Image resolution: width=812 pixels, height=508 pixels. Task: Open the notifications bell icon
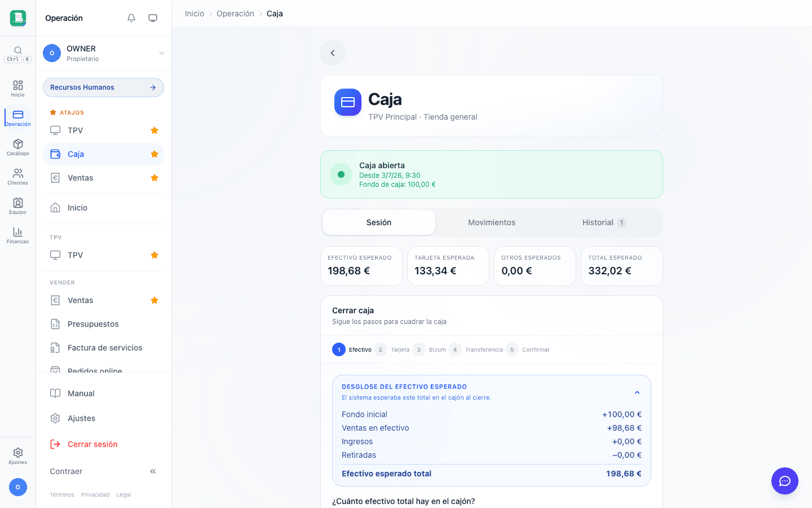click(x=131, y=18)
